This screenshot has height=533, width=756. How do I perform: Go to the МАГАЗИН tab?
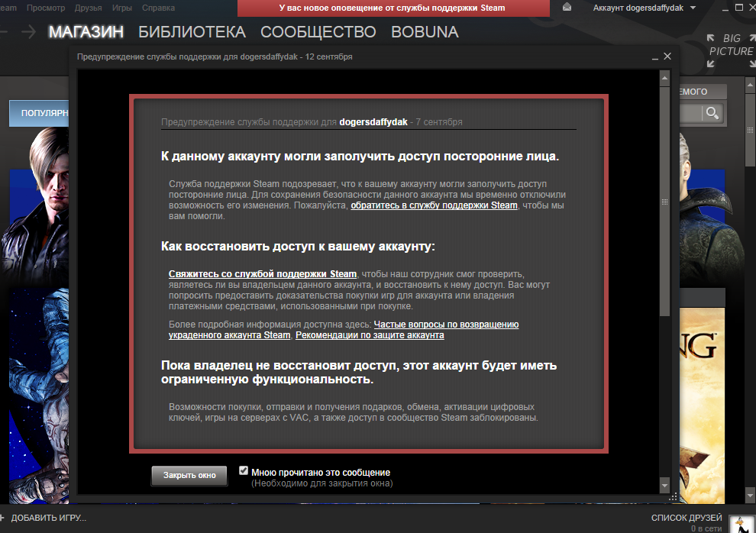(x=86, y=32)
